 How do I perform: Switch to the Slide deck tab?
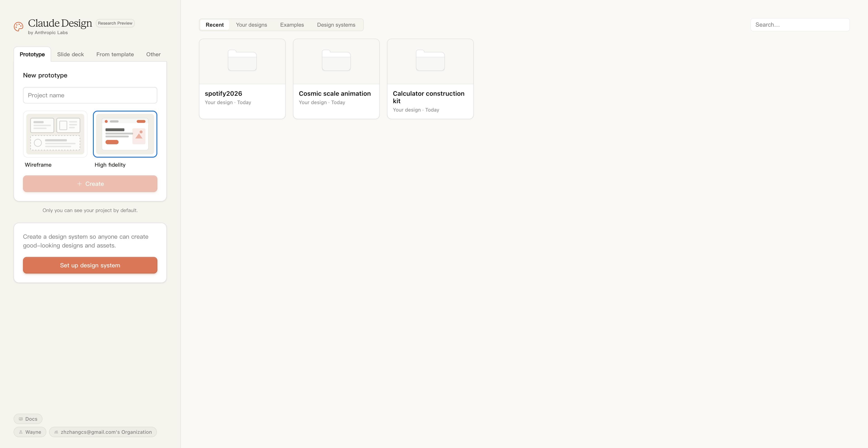pos(71,54)
